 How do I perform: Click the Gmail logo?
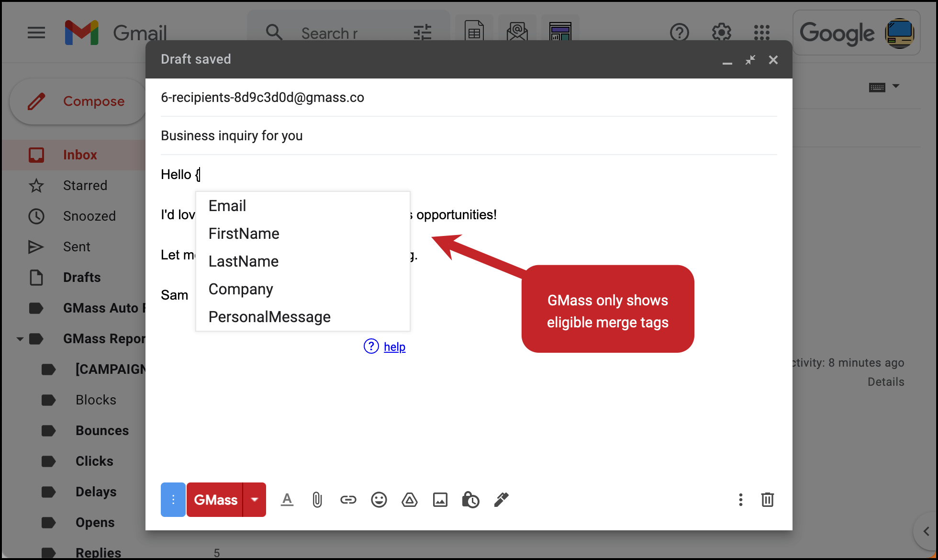(115, 33)
